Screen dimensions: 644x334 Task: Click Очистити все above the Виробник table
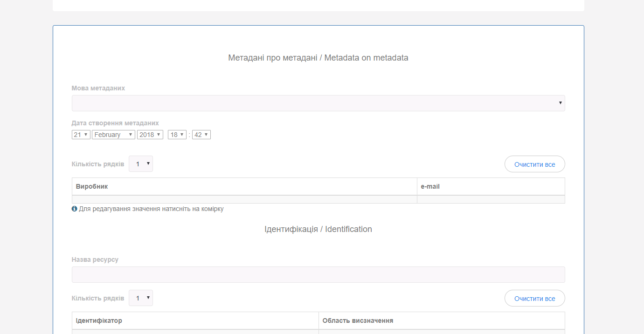click(535, 164)
